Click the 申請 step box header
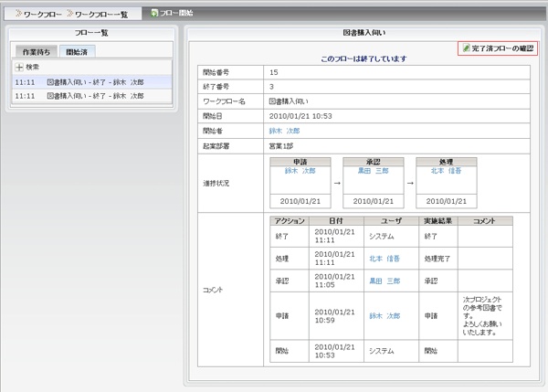The height and width of the screenshot is (392, 548). [300, 162]
